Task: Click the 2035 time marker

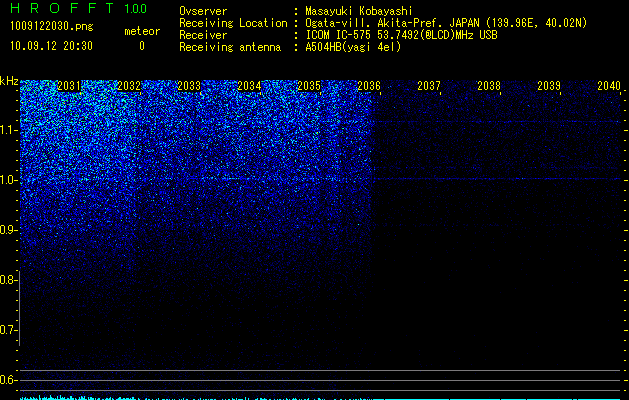Action: 309,86
